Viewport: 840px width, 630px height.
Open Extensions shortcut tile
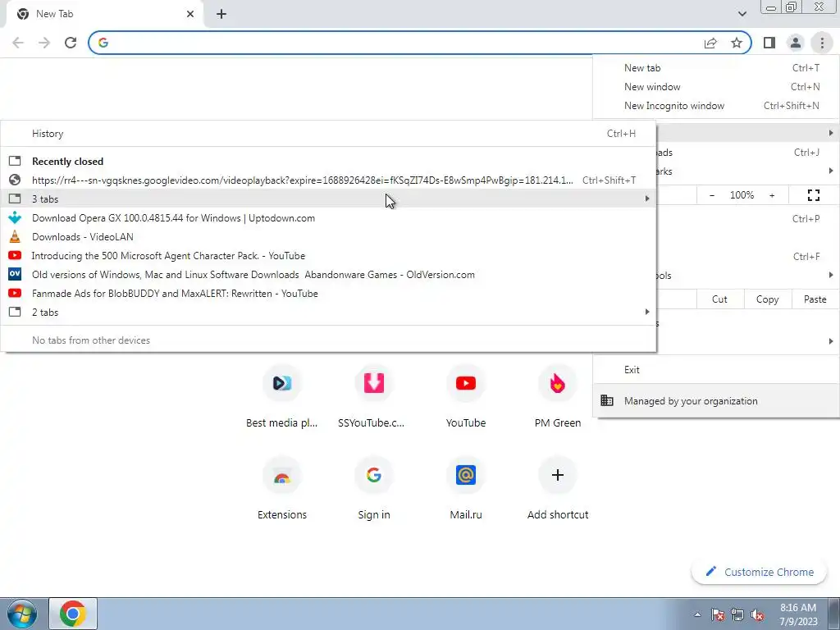point(282,489)
